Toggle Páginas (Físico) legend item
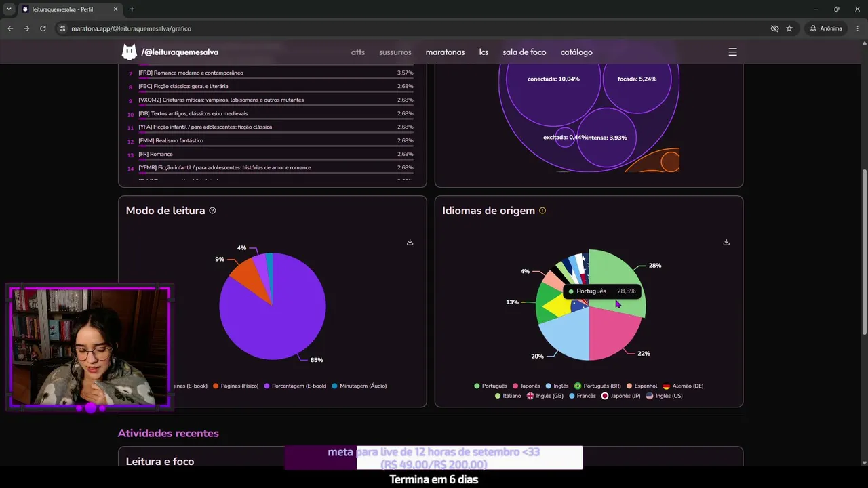This screenshot has width=868, height=488. point(235,386)
